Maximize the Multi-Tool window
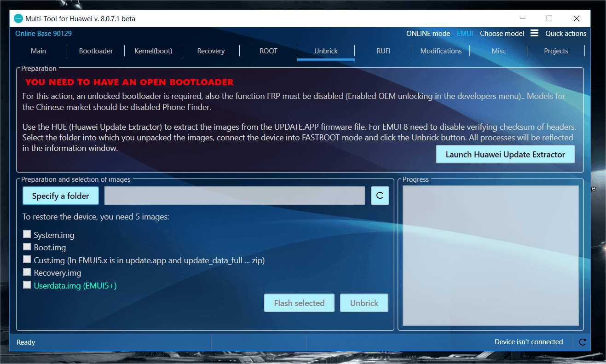The height and width of the screenshot is (364, 606). tap(549, 19)
